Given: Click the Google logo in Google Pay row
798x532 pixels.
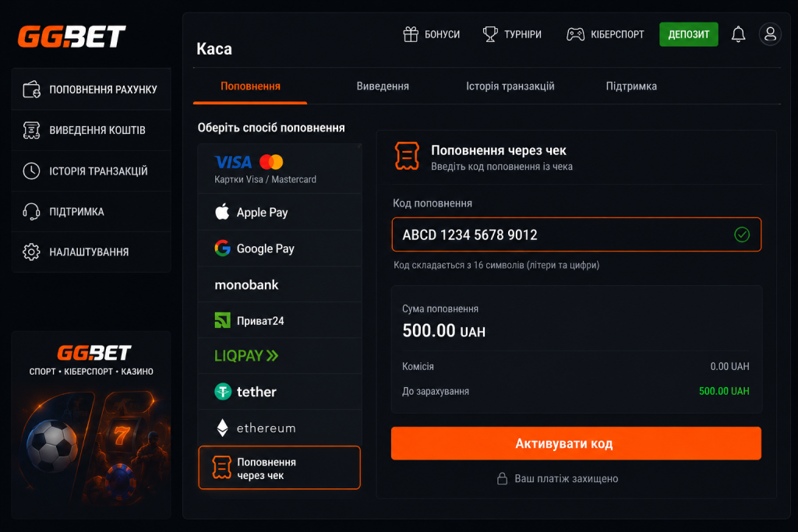Looking at the screenshot, I should tap(222, 248).
